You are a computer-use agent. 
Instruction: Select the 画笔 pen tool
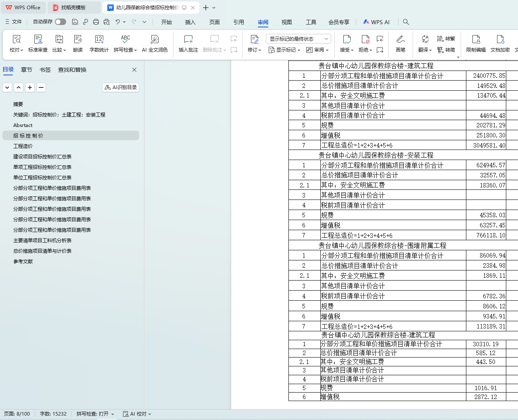click(x=400, y=40)
